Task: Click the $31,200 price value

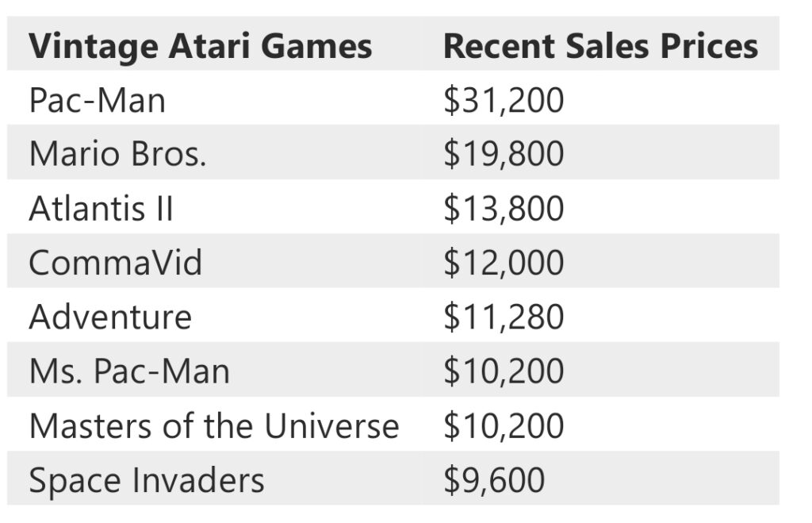Action: point(504,101)
